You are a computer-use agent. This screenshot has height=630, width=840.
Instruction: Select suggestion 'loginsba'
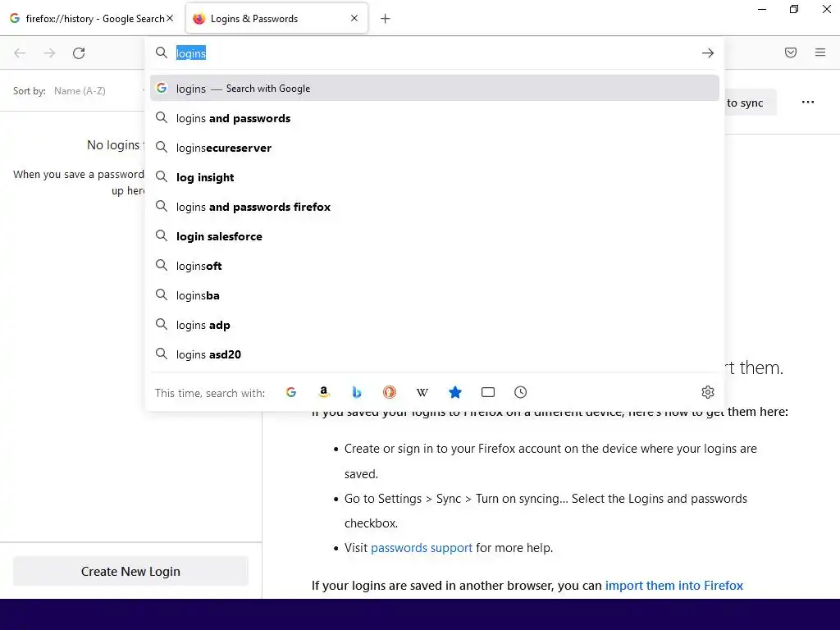(x=435, y=295)
